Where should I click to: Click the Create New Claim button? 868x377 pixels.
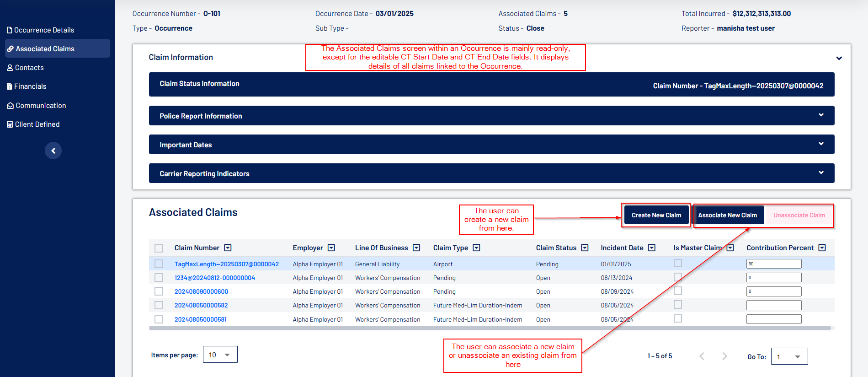point(656,215)
